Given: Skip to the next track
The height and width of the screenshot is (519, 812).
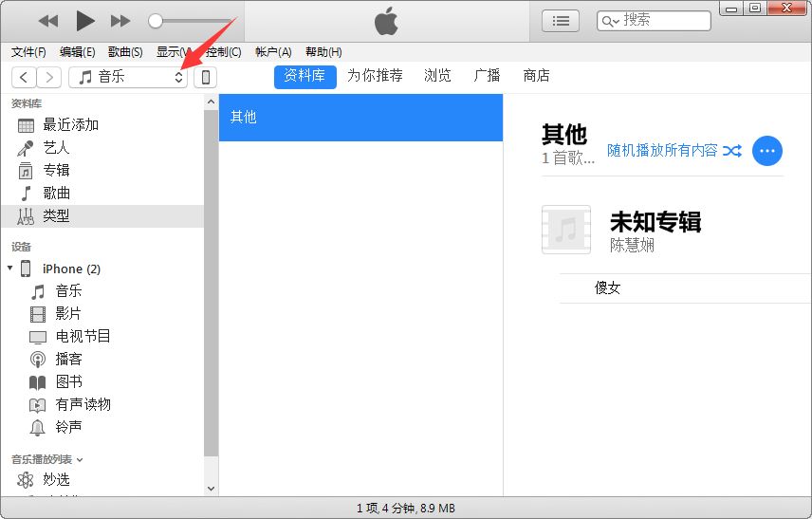Looking at the screenshot, I should click(120, 21).
